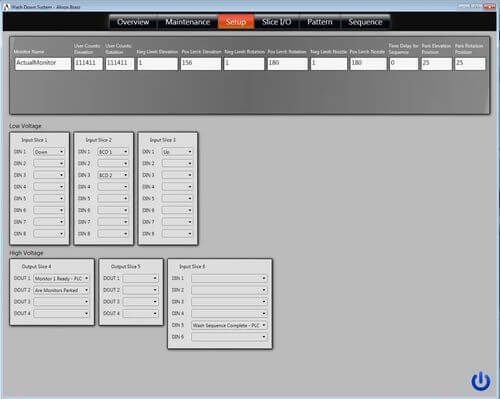Click the Park Rotation Position field
Image resolution: width=500 pixels, height=399 pixels.
point(470,64)
